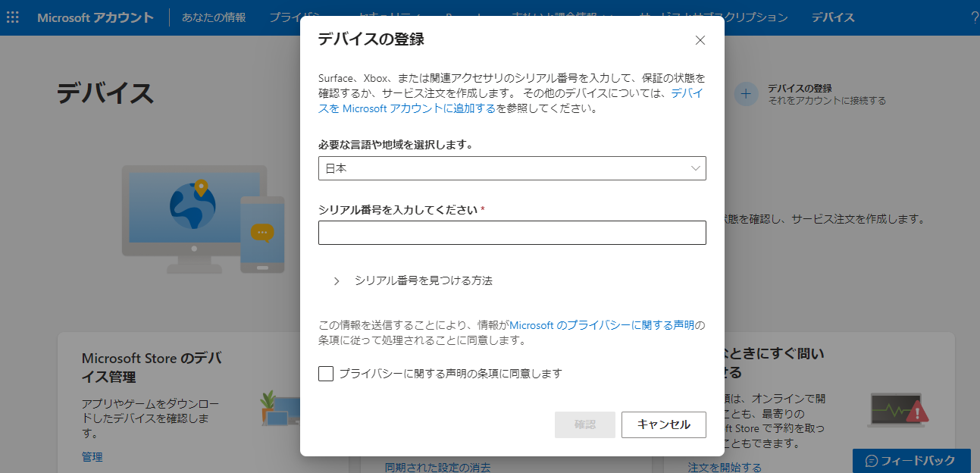Open the 日本 language and region dropdown

[x=512, y=168]
